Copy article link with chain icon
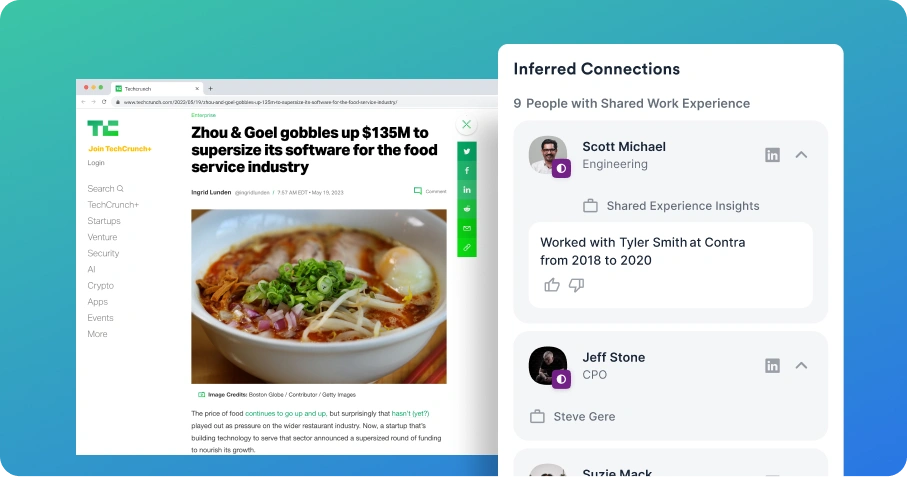The width and height of the screenshot is (907, 477). [467, 247]
